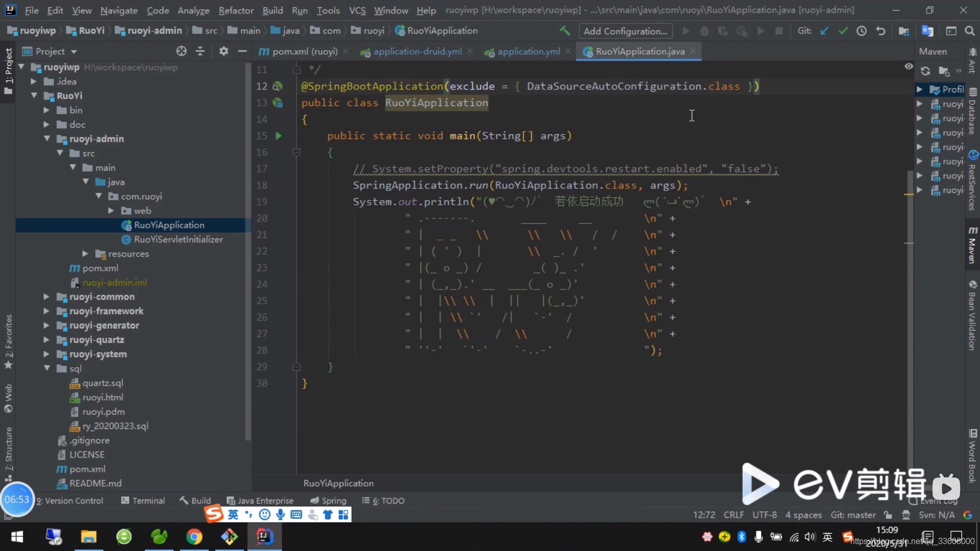Expand the web package
Screen dimensions: 980x551
click(x=111, y=210)
